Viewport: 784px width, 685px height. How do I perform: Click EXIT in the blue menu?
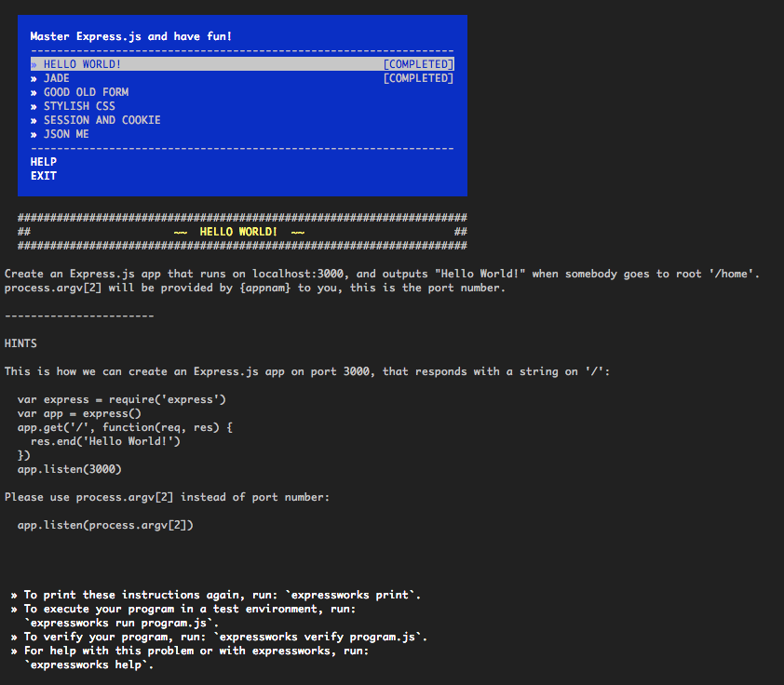click(x=43, y=176)
